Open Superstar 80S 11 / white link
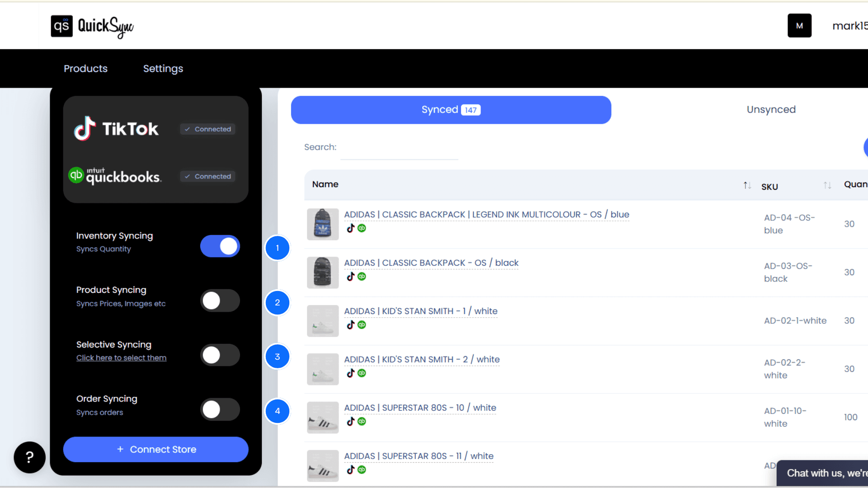 [419, 456]
